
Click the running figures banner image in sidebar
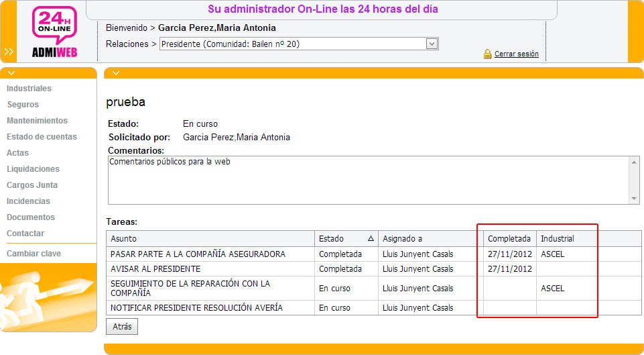point(48,297)
